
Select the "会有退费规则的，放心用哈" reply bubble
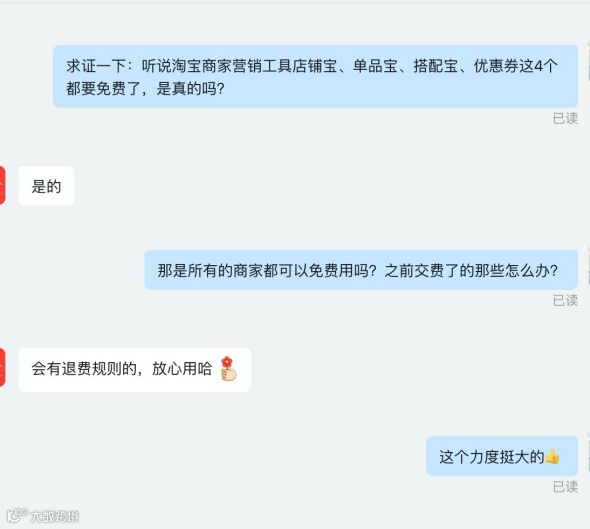tap(135, 370)
